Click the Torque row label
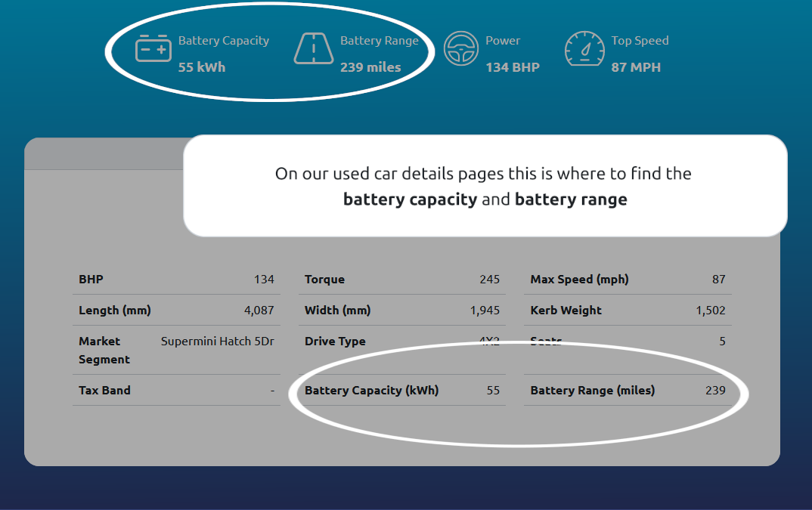Viewport: 812px width, 510px height. (324, 280)
